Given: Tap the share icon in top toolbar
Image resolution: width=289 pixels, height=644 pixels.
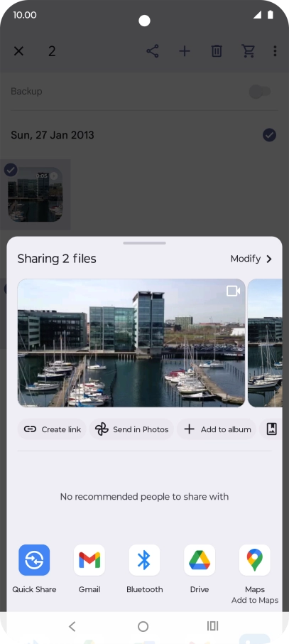Looking at the screenshot, I should [152, 51].
